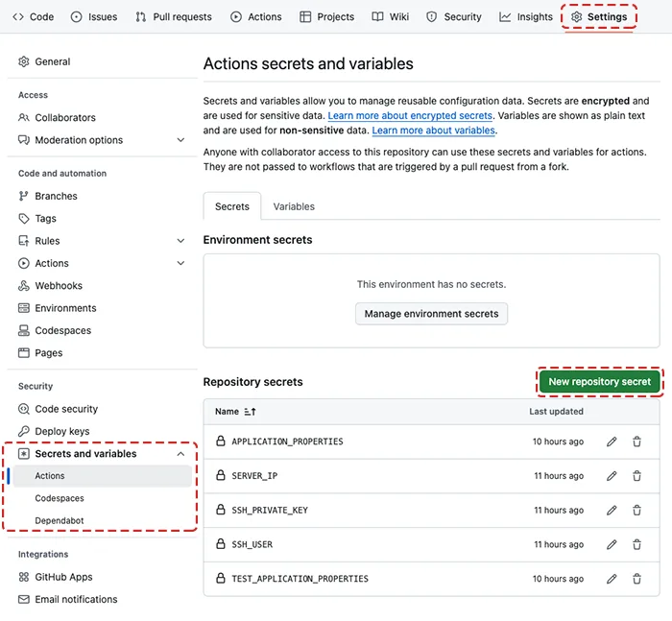Open Learn more about encrypted secrets link
The width and height of the screenshot is (672, 621).
[410, 116]
